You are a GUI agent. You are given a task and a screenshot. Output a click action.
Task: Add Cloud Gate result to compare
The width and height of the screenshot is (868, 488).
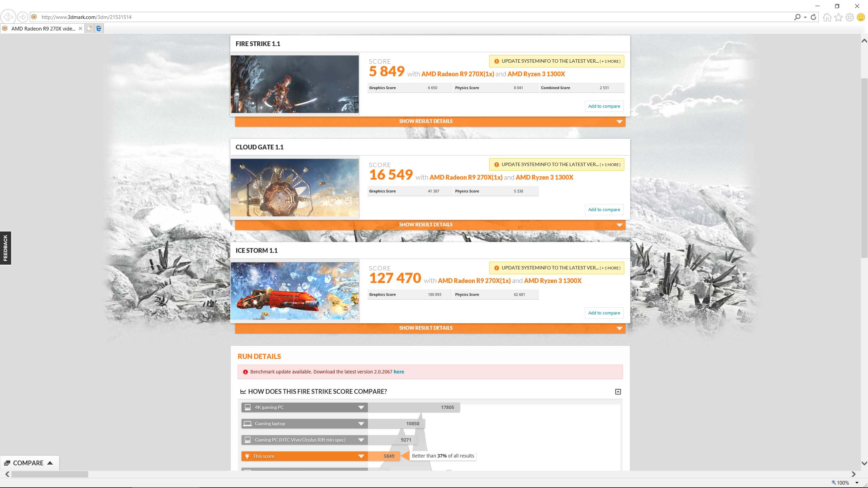604,209
